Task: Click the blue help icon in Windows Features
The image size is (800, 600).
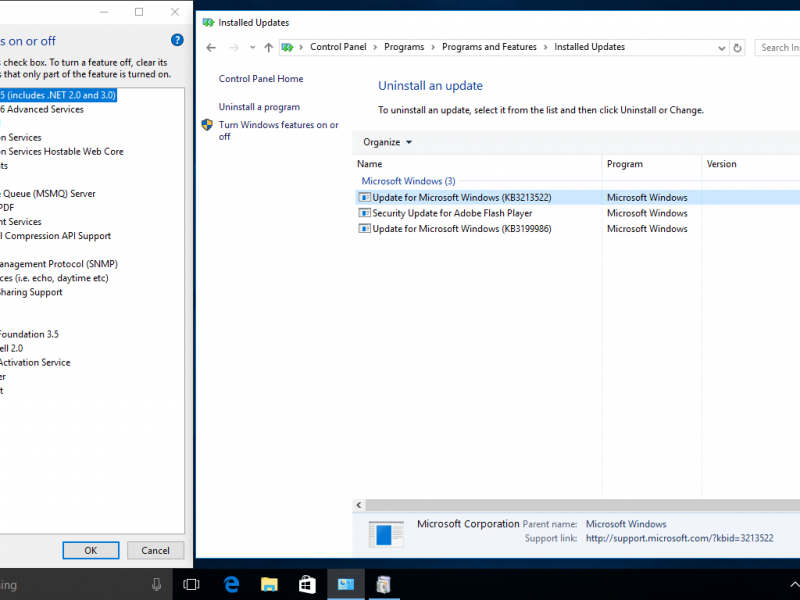Action: pos(177,40)
